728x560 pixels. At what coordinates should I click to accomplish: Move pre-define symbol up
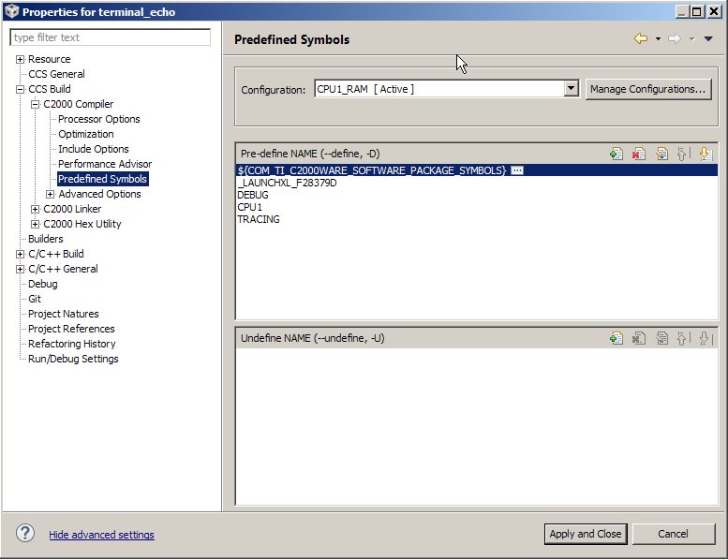coord(683,154)
